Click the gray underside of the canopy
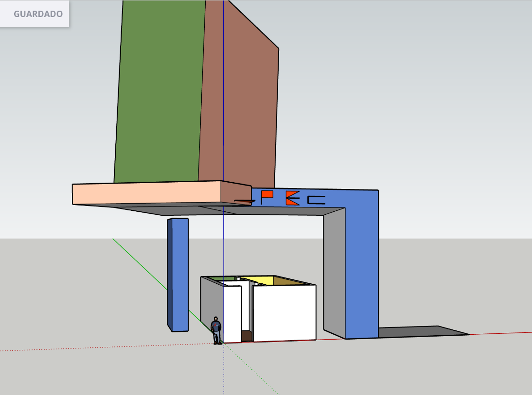Image resolution: width=532 pixels, height=395 pixels. (272, 210)
